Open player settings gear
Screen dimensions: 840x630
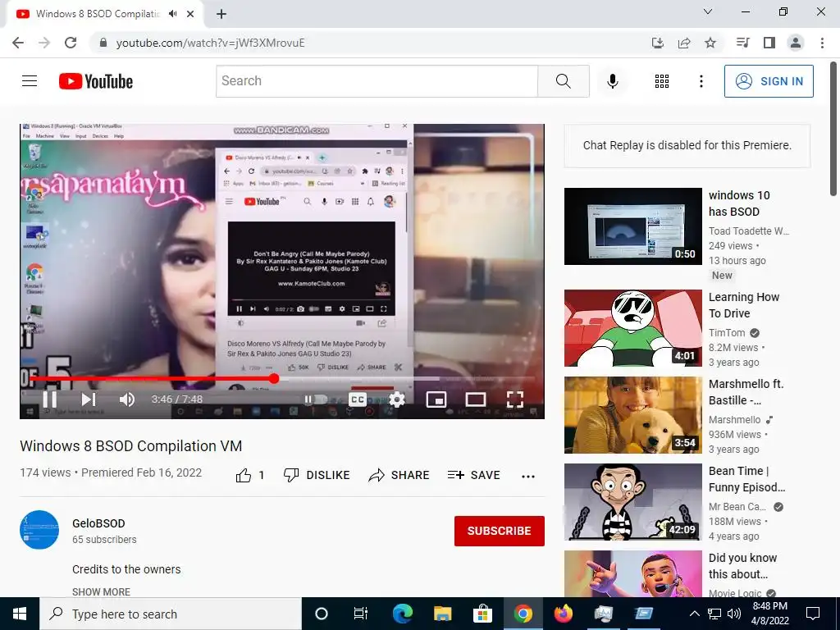tap(396, 399)
